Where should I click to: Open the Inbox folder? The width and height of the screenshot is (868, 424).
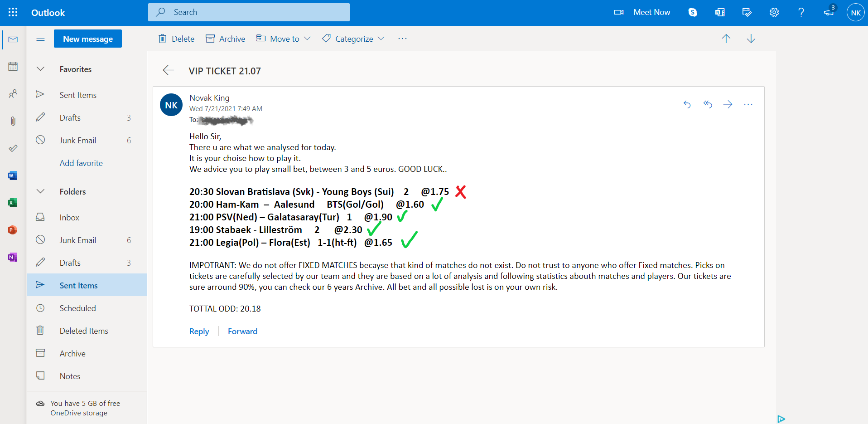pos(87,217)
